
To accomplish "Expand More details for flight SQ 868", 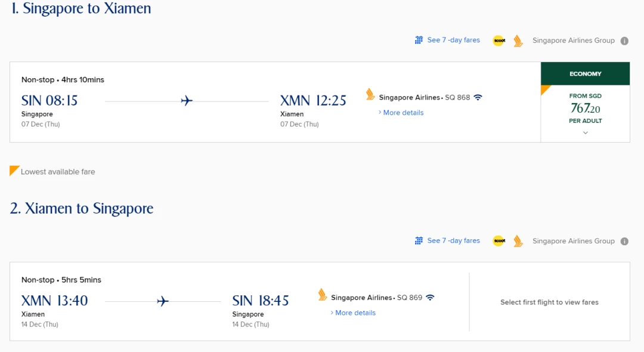I will pos(401,113).
